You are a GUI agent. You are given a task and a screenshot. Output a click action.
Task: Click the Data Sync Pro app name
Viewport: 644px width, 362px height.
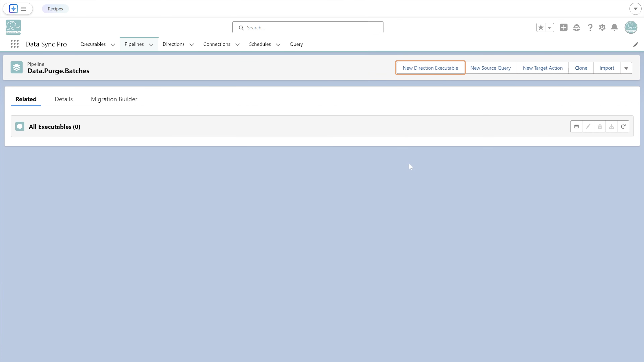coord(46,44)
